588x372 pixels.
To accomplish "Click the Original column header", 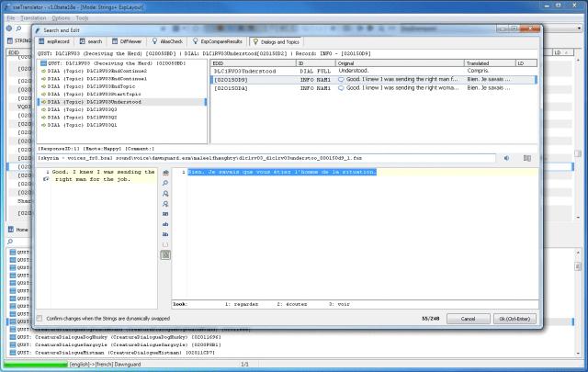I will (400, 63).
